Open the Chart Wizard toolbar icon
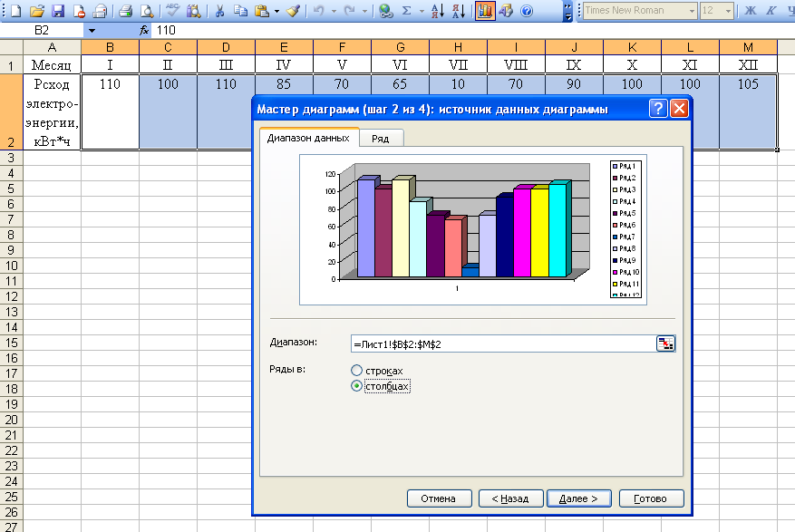 pos(485,10)
